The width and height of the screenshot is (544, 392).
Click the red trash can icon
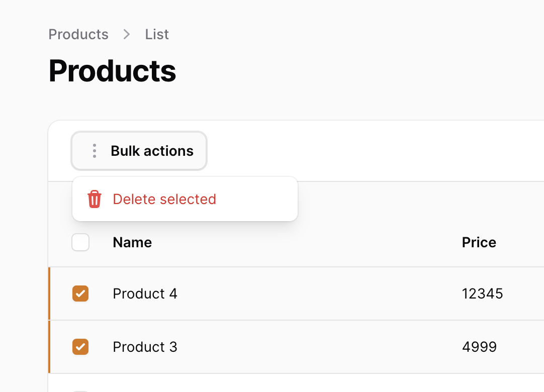pyautogui.click(x=95, y=199)
